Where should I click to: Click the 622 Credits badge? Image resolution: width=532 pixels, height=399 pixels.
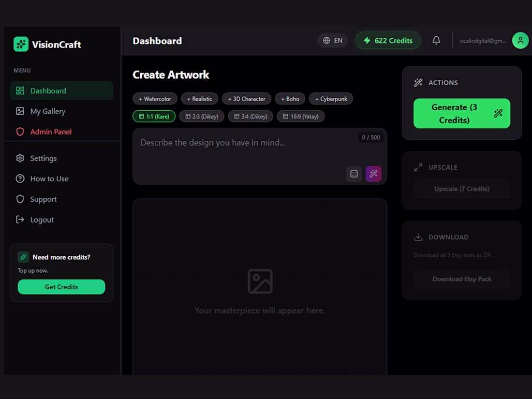[388, 40]
